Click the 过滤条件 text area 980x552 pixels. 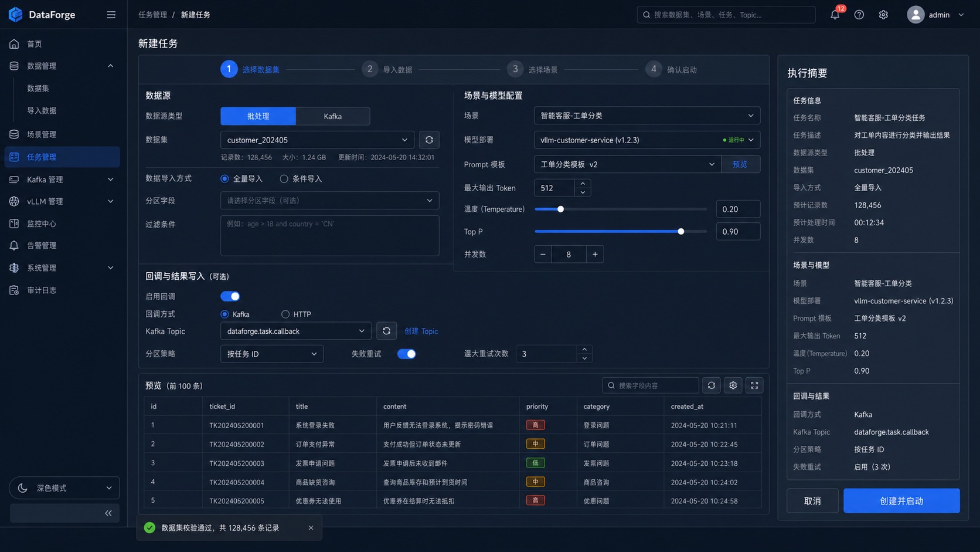click(x=329, y=236)
